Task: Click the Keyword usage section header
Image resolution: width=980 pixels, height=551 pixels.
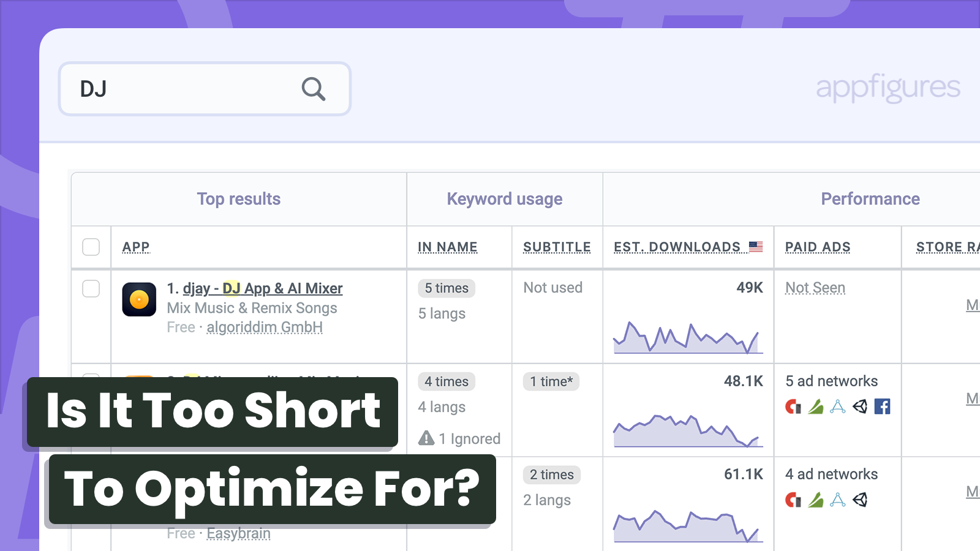Action: tap(504, 198)
